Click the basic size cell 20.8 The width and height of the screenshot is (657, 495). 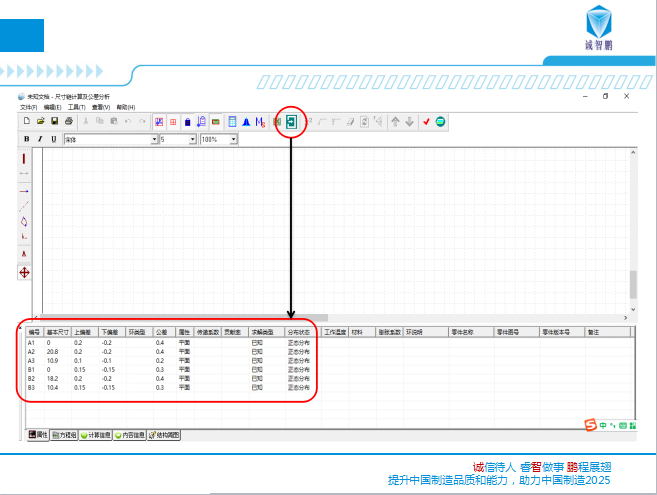click(52, 352)
